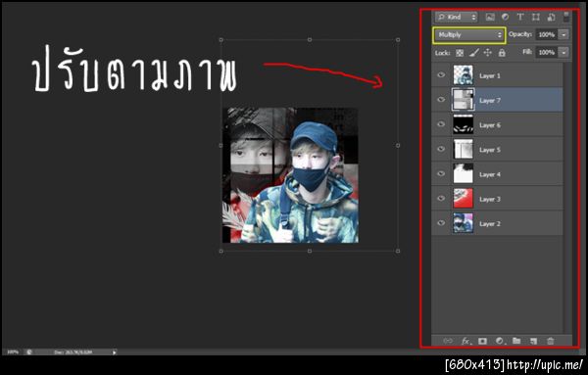Filter layers by pixel layers icon
Image resolution: width=588 pixels, height=375 pixels.
coord(490,17)
